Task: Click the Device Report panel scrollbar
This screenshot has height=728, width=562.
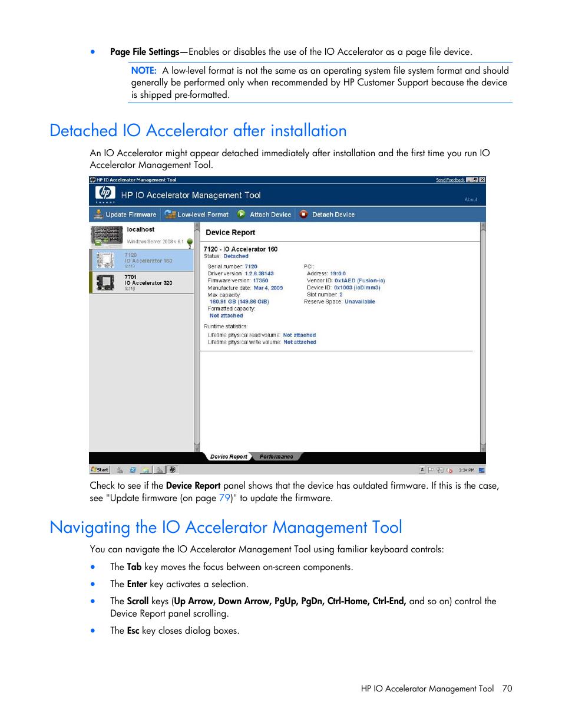Action: pos(483,337)
